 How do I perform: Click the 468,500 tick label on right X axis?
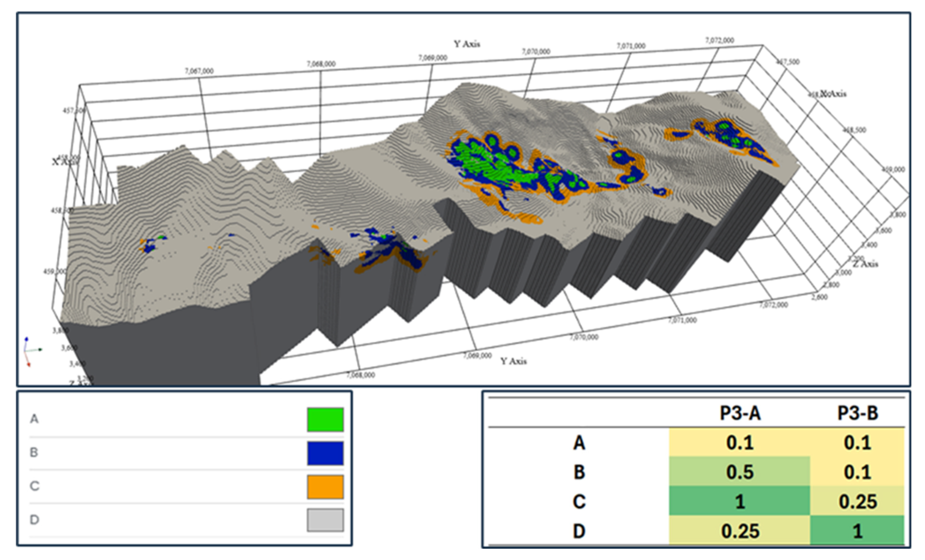854,130
